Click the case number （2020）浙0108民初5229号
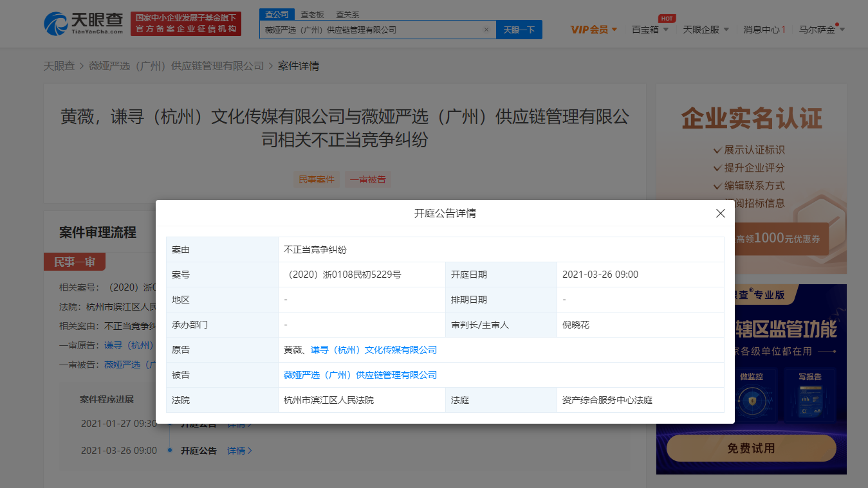The height and width of the screenshot is (488, 868). 342,275
